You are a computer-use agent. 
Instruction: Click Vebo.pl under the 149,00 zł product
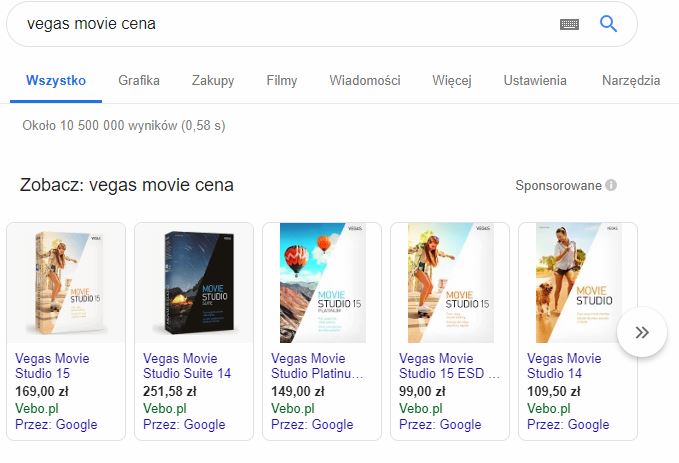293,408
